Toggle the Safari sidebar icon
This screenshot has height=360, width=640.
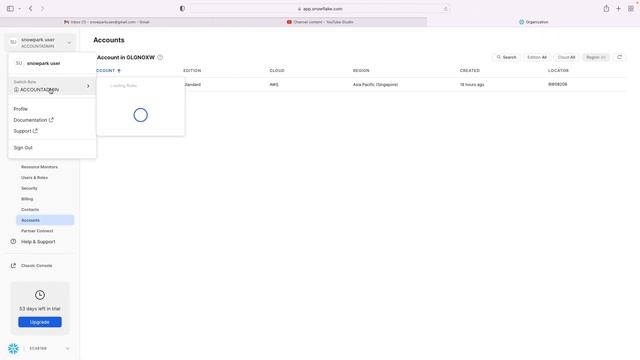tap(10, 9)
